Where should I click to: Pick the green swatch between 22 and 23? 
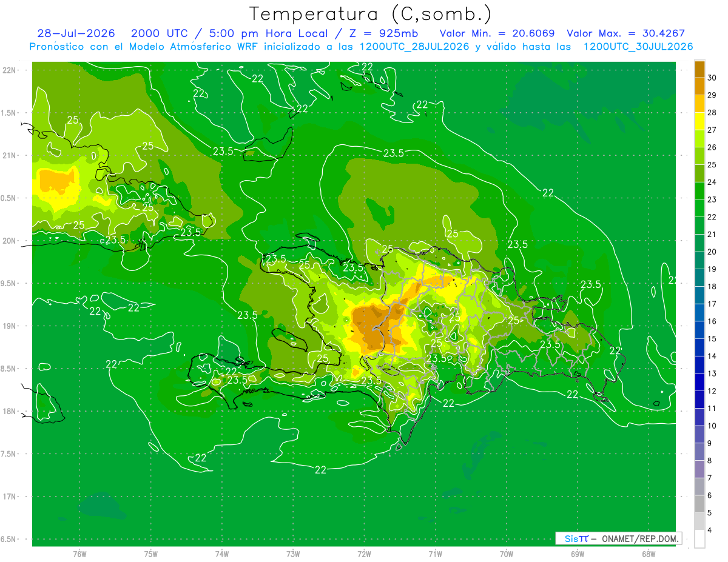(699, 208)
